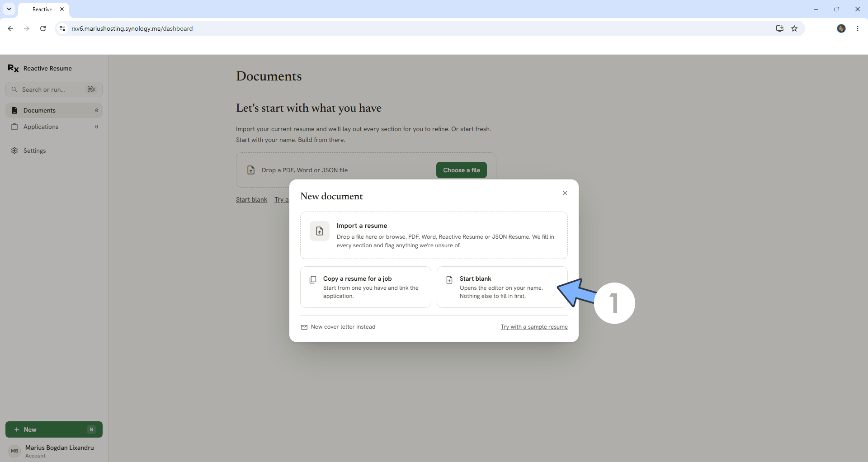Choose the Start blank option in dialog
868x462 pixels.
click(502, 287)
